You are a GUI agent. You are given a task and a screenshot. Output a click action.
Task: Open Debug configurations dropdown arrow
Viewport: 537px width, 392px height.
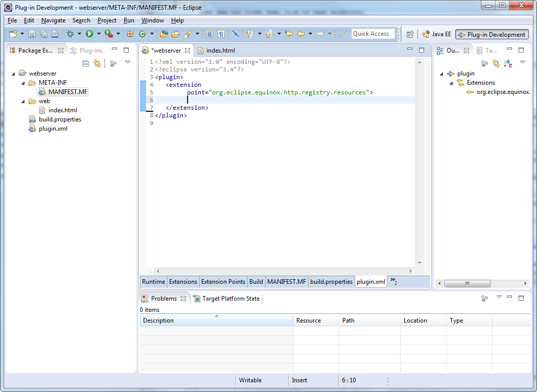tap(79, 34)
